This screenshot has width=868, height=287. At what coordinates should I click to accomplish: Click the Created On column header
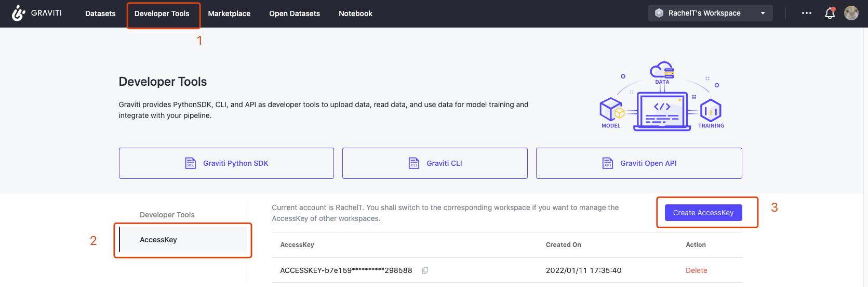pyautogui.click(x=563, y=245)
